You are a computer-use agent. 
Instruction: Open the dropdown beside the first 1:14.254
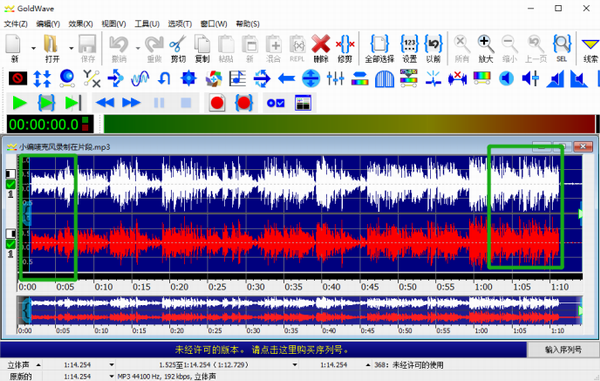pos(111,365)
